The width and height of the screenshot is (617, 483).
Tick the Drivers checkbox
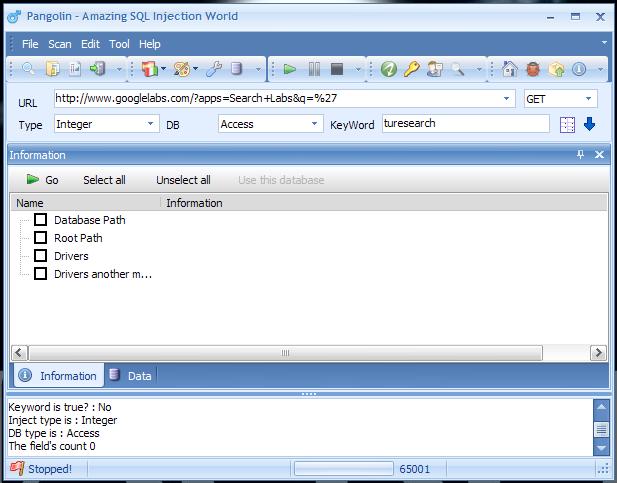[41, 255]
